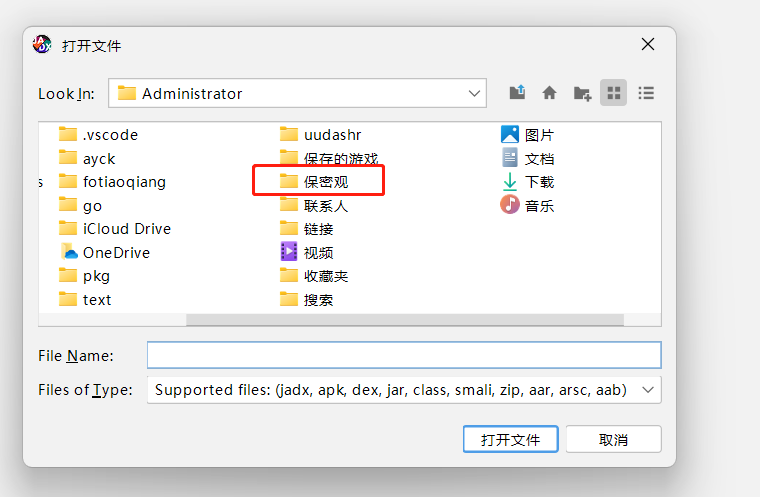Select the 图片 pictures icon

coord(509,134)
